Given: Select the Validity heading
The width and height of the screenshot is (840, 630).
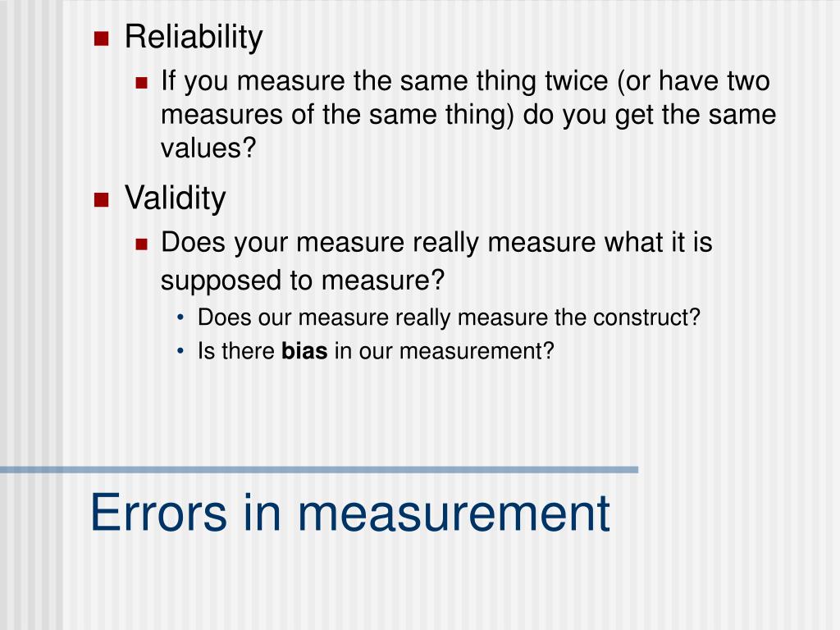Looking at the screenshot, I should 176,199.
